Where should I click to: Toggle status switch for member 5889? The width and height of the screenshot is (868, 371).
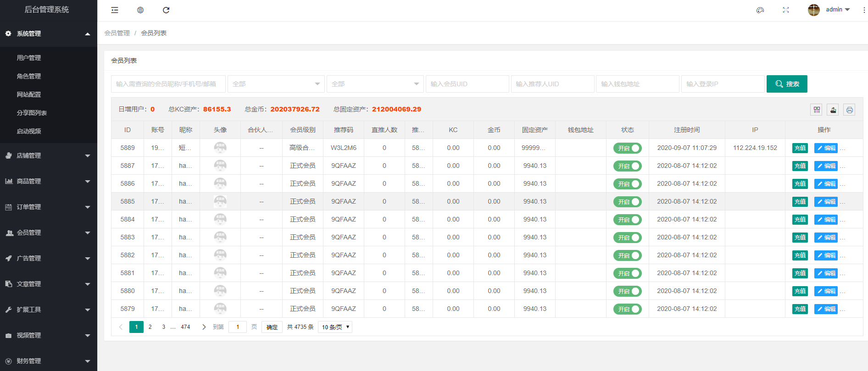pos(627,148)
